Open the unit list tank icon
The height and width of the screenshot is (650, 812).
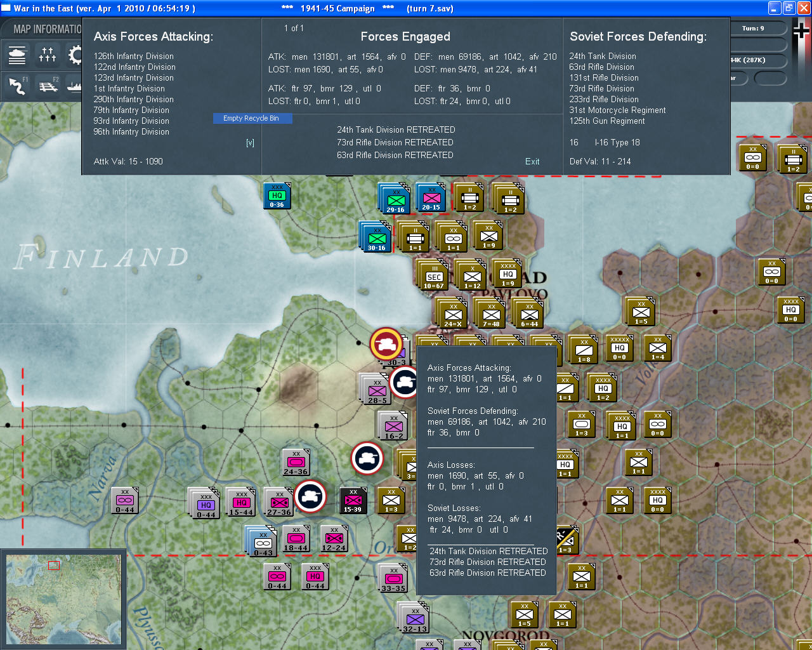coord(17,55)
